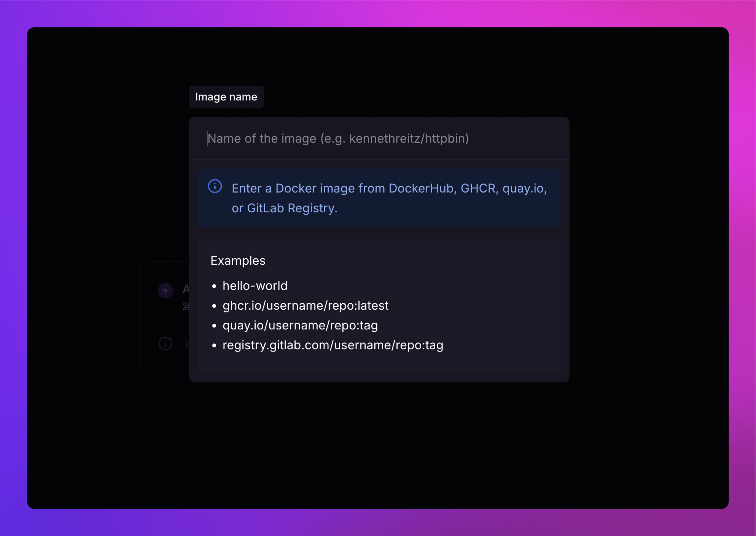The image size is (756, 536).
Task: Click the text cursor position in the input
Action: [x=208, y=138]
